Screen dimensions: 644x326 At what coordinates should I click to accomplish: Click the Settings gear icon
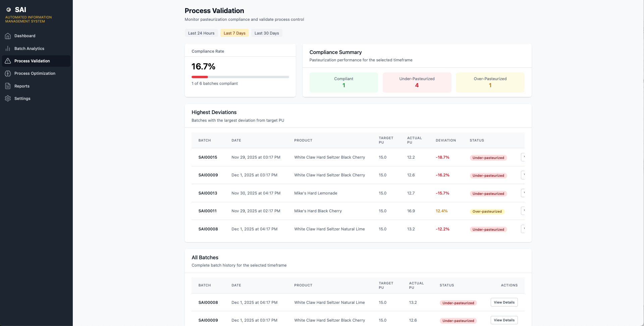(8, 99)
